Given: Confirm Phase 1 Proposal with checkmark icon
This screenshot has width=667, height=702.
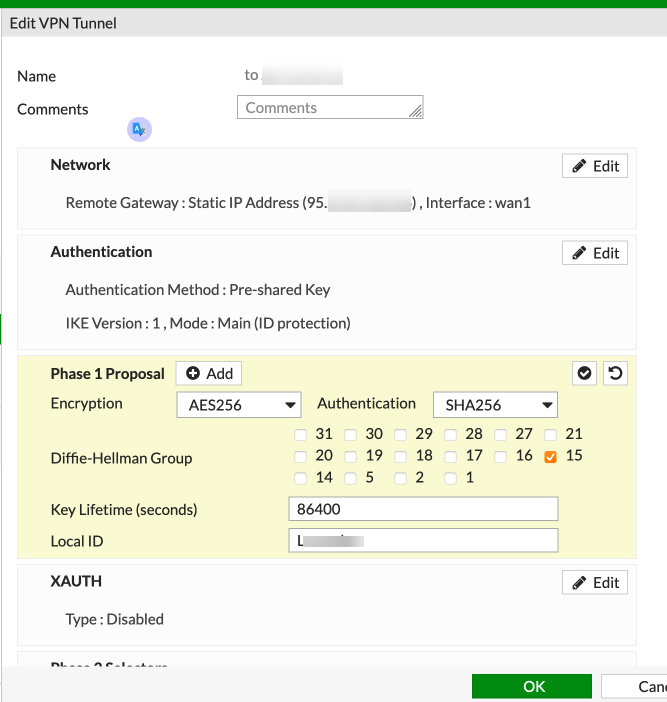Looking at the screenshot, I should coord(585,373).
